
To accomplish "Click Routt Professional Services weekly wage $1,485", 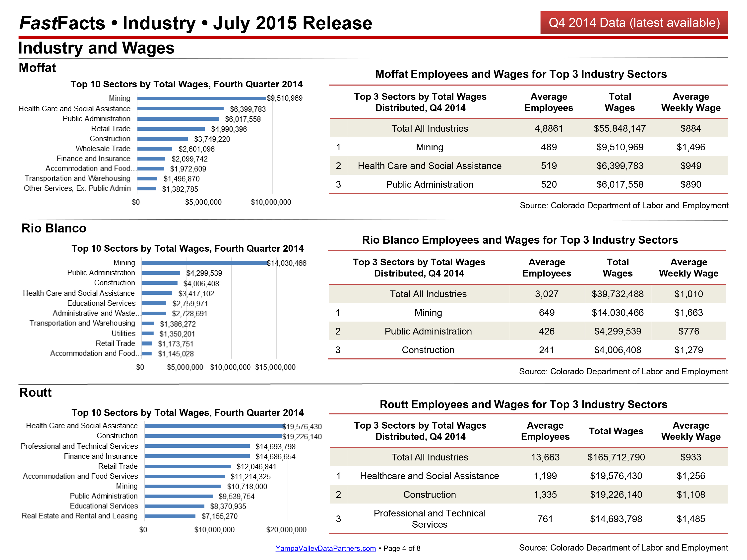I will 691,519.
